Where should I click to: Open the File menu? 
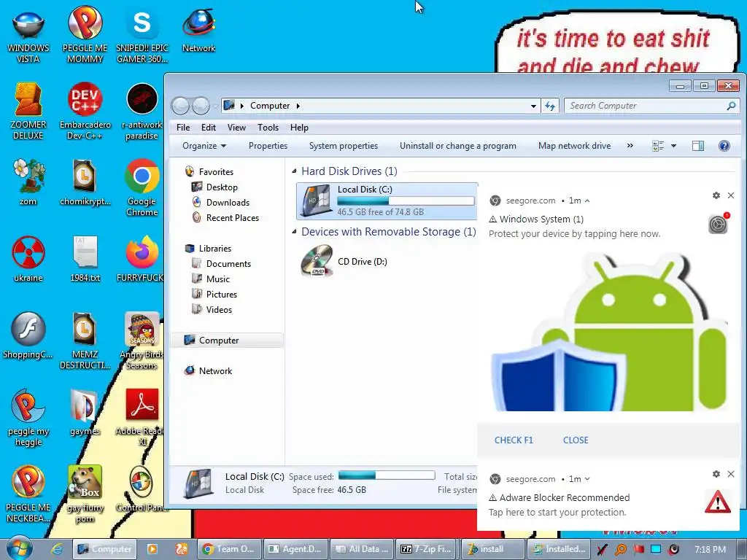(x=183, y=127)
